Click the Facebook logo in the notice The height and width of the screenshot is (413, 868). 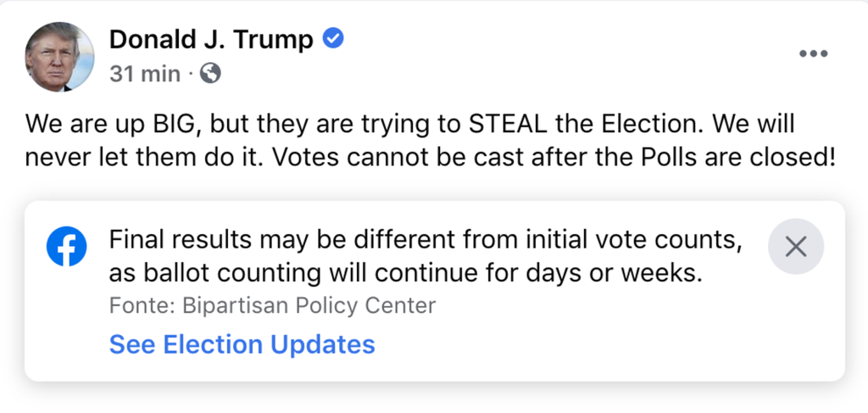[x=67, y=247]
